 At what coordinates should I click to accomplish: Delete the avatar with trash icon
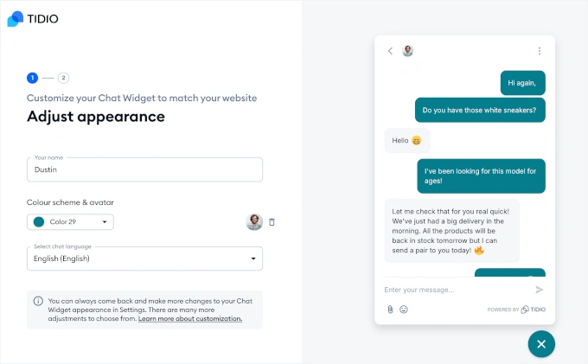[272, 222]
